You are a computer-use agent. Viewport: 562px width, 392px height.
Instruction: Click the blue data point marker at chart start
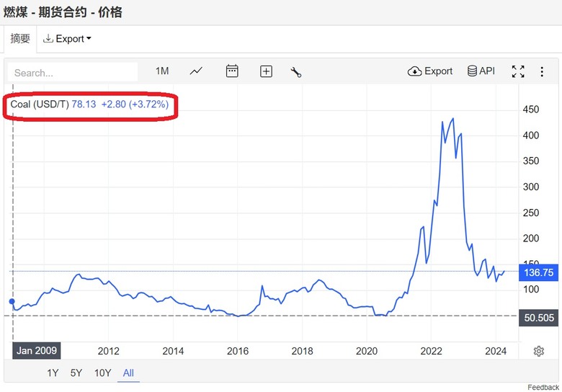[x=12, y=301]
